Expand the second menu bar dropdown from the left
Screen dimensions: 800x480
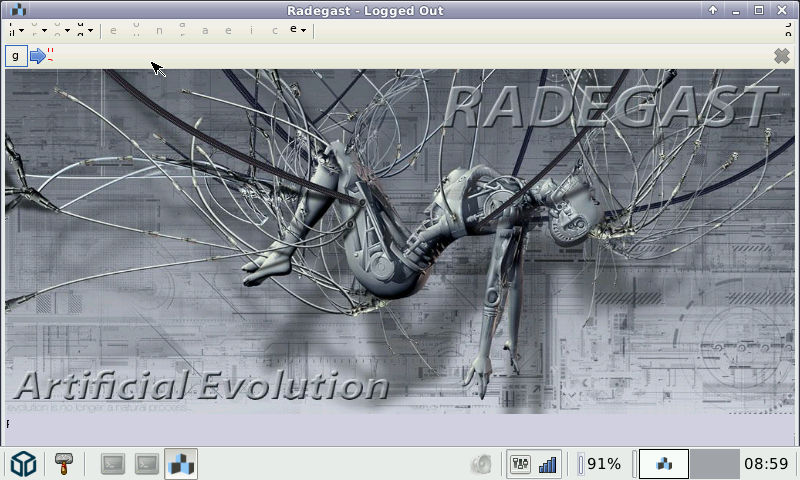point(42,30)
